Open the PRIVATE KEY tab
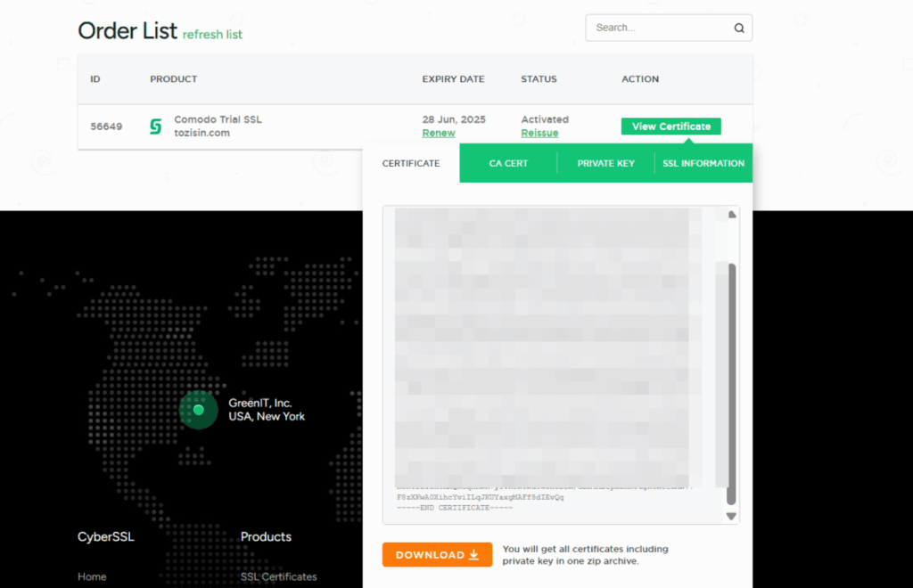Screen dimensions: 913x588 (x=605, y=163)
